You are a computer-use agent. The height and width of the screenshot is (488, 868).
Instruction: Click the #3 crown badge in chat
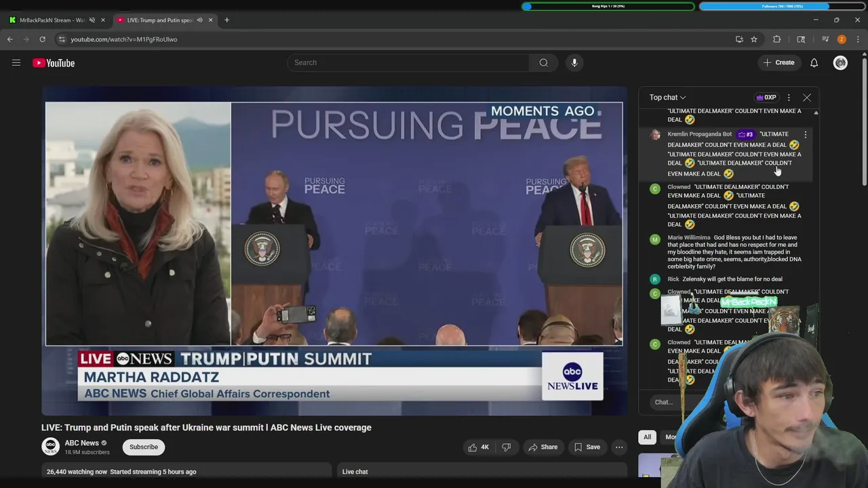(x=746, y=134)
